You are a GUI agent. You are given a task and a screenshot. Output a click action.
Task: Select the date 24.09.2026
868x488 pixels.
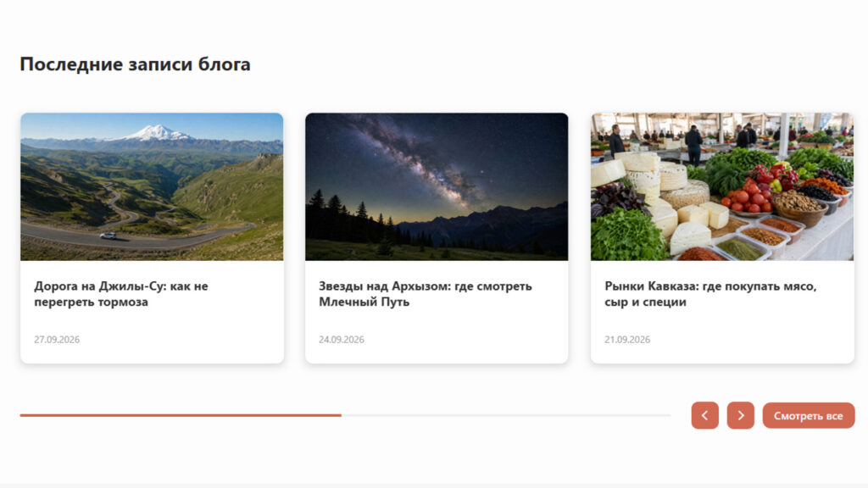pos(342,339)
